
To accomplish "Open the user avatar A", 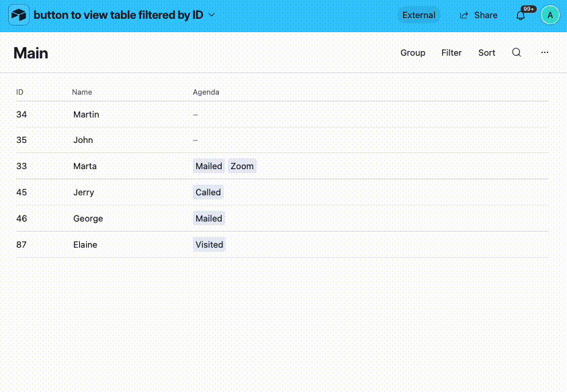I will [x=550, y=15].
